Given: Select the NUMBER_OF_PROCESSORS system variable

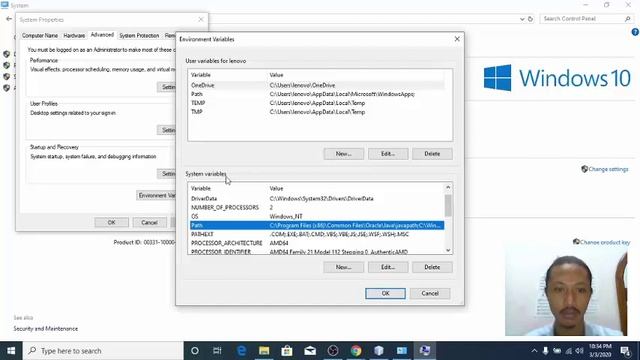Looking at the screenshot, I should [317, 207].
